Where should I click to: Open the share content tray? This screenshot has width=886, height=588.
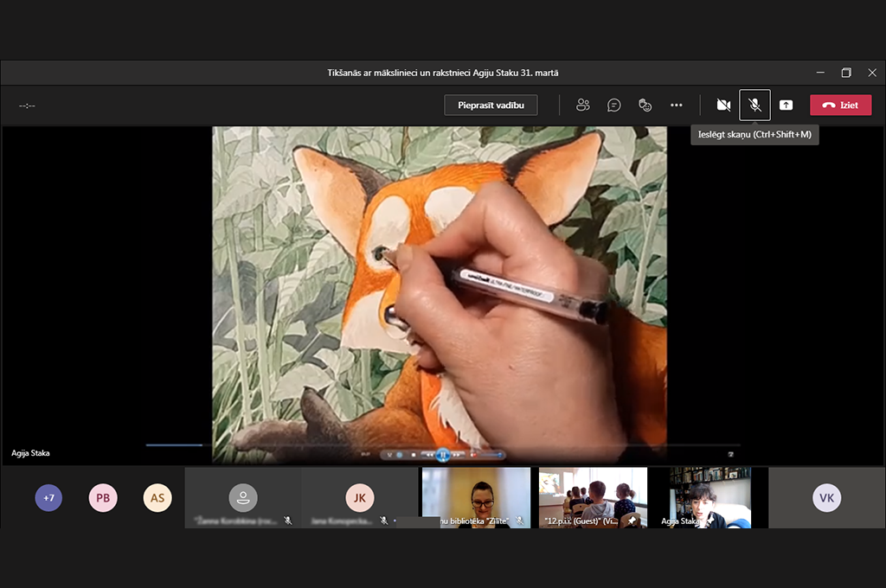click(786, 105)
